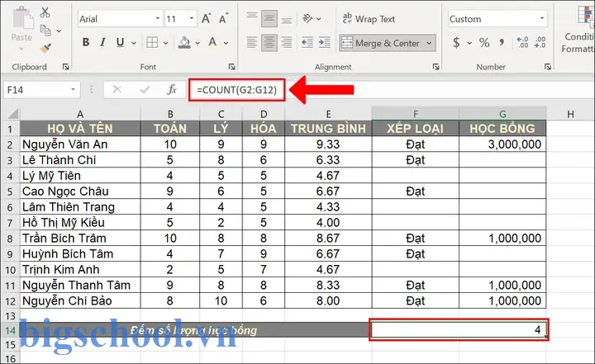Click Decrease Decimal icon
Image resolution: width=595 pixels, height=364 pixels.
pyautogui.click(x=540, y=42)
